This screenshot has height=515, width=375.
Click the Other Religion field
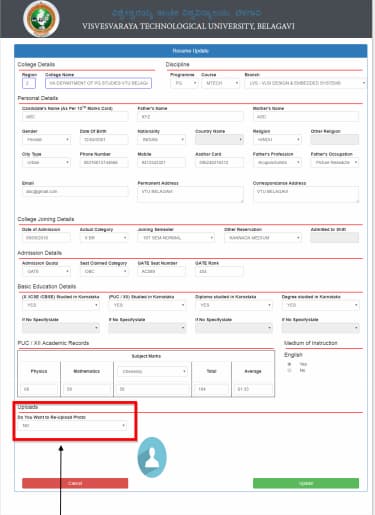335,140
